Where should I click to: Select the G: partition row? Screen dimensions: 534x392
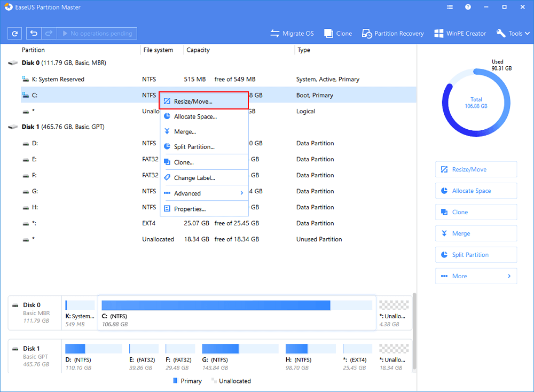[x=218, y=191]
